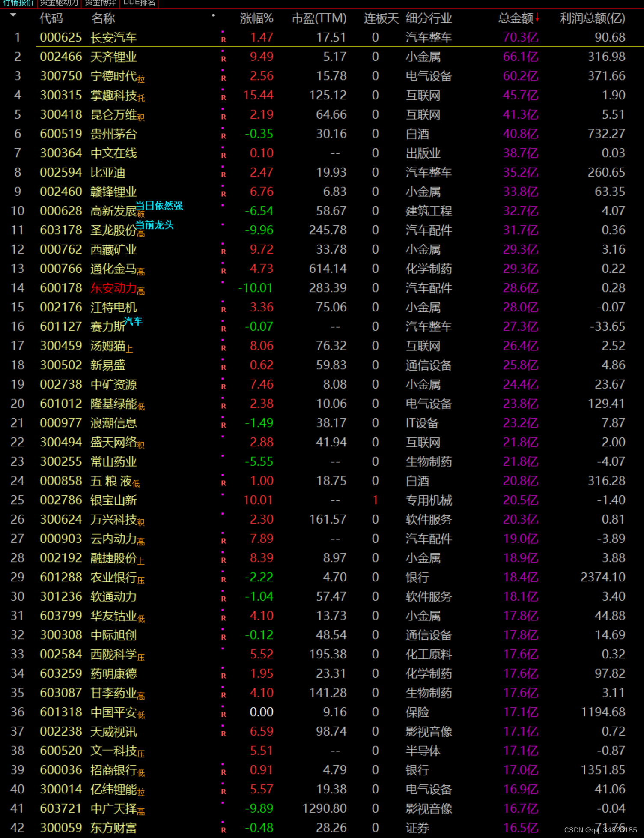Sort by the 代码 column header
The image size is (644, 838).
point(51,18)
